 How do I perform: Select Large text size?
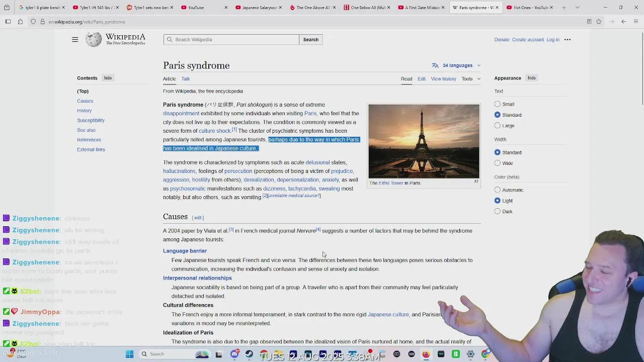[x=498, y=126]
